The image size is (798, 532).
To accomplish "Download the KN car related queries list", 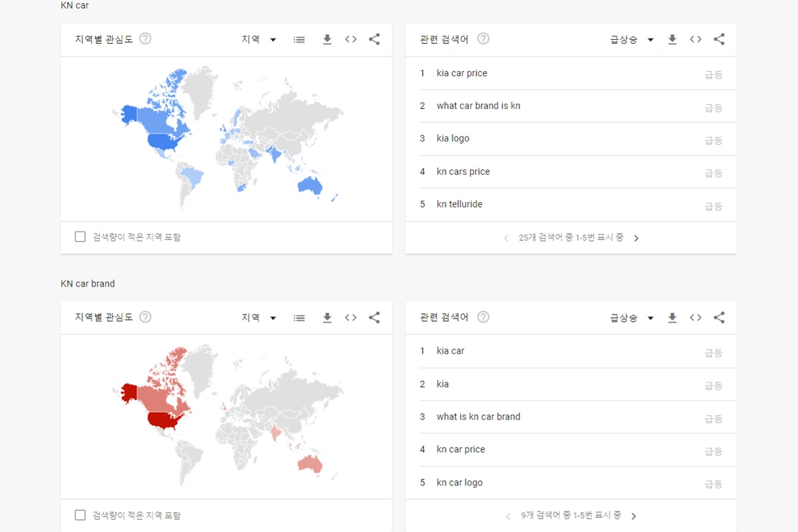I will tap(672, 39).
